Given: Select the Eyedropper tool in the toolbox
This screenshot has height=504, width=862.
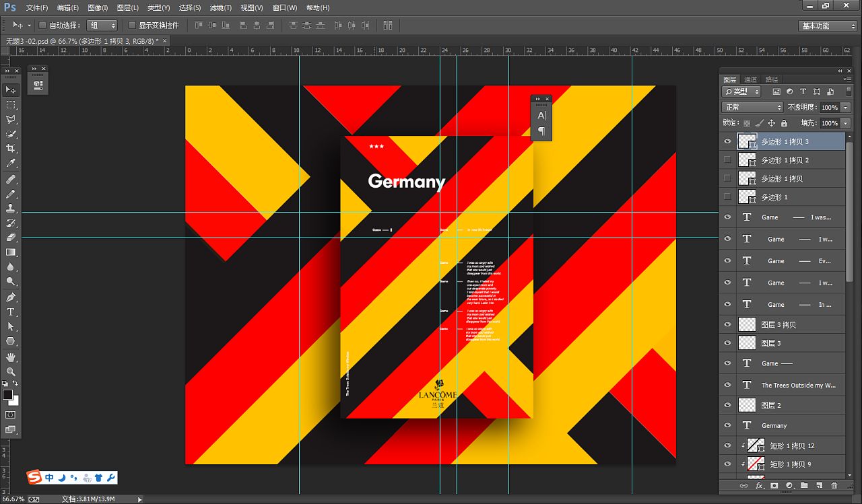Looking at the screenshot, I should point(11,164).
